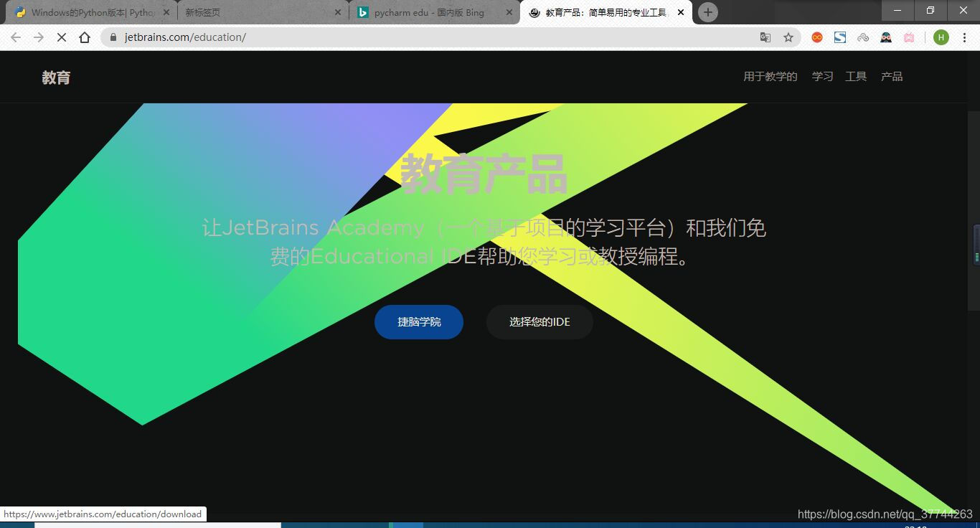Close the 教育产品 JetBrains tab

point(681,12)
